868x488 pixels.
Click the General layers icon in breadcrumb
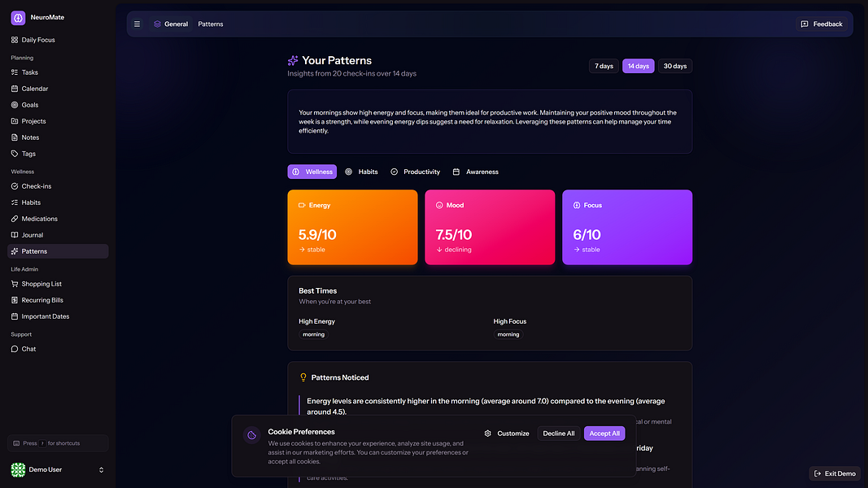tap(157, 24)
